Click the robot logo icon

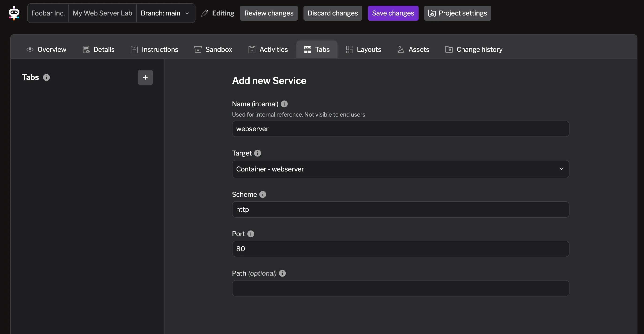tap(14, 13)
